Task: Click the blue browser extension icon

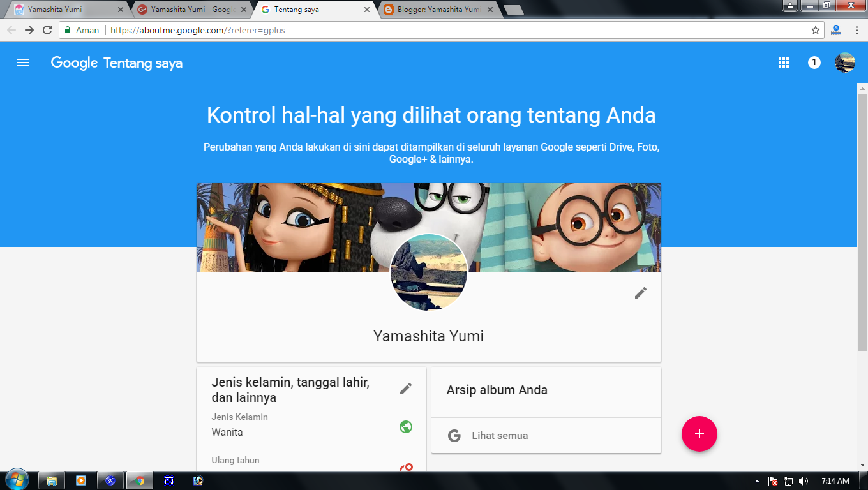Action: coord(836,29)
